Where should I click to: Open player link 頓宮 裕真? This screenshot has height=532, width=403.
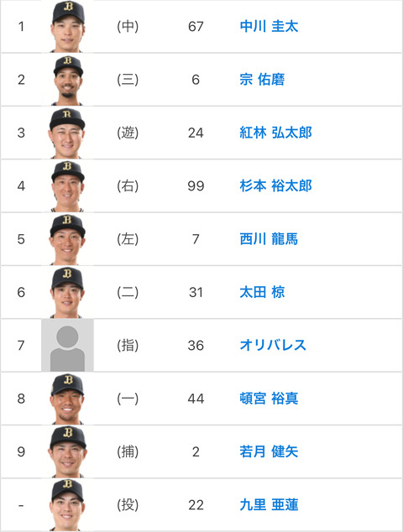click(269, 399)
